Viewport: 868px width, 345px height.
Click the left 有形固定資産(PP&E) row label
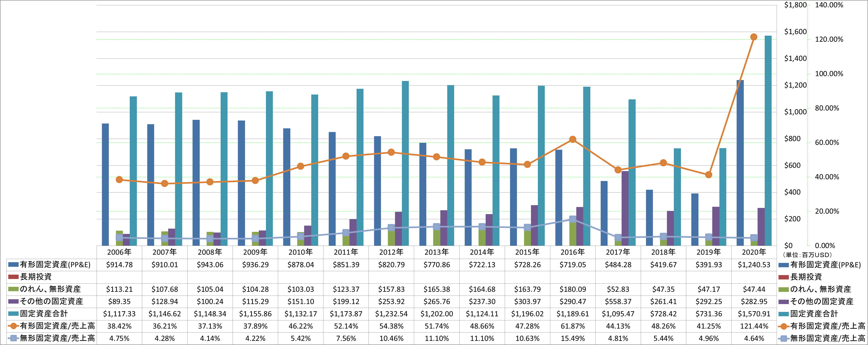(x=55, y=265)
